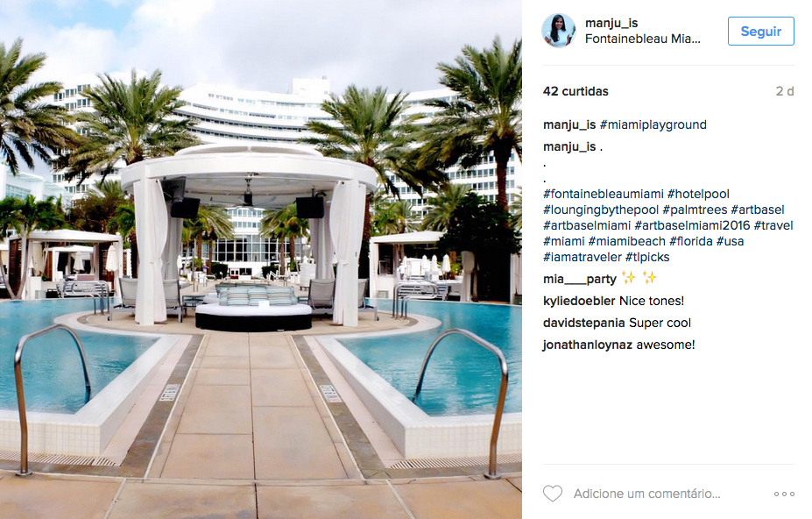This screenshot has width=812, height=519.
Task: Visit kyliedoebler commenter profile
Action: pos(579,302)
